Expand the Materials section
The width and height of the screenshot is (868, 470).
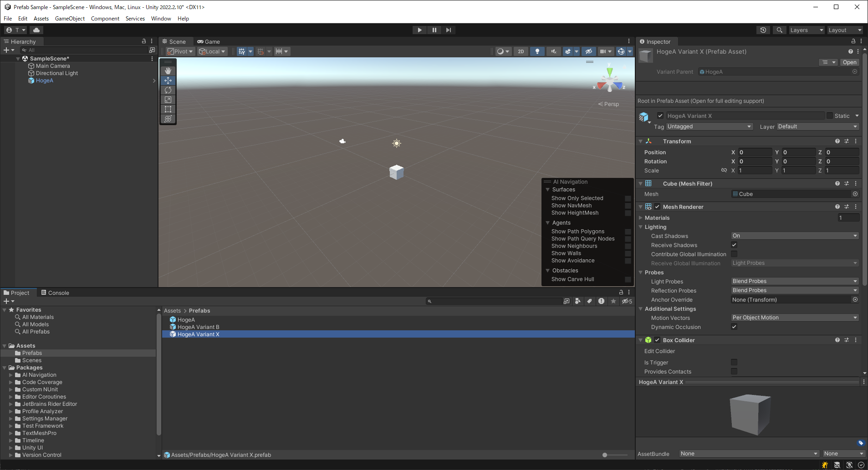coord(641,218)
